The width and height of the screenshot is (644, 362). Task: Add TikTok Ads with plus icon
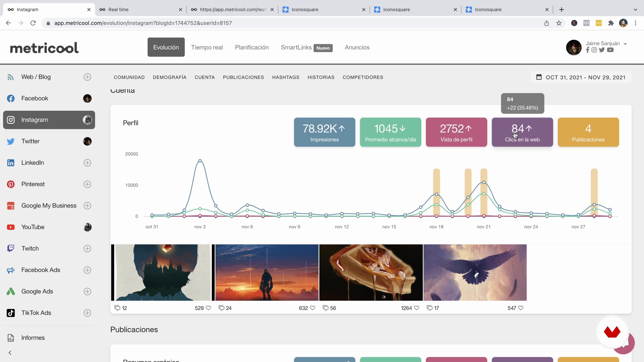[x=87, y=313]
